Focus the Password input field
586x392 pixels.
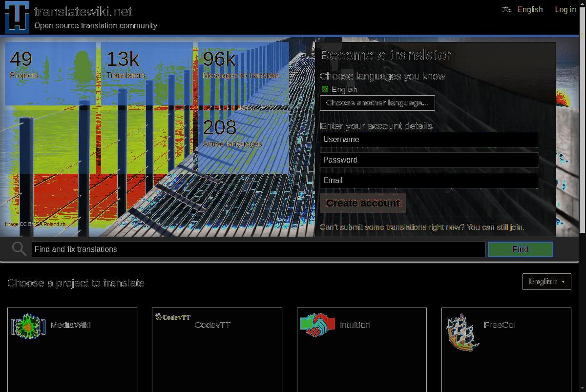[x=429, y=160]
